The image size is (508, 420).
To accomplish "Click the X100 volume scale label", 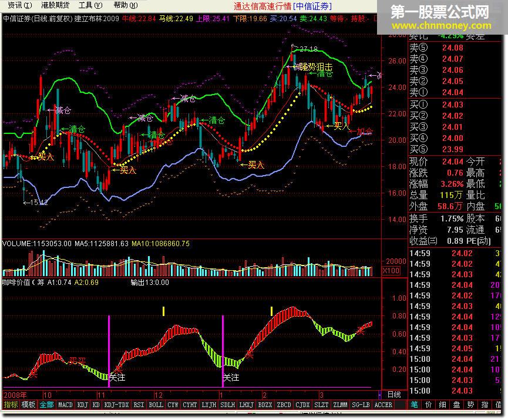I will [x=391, y=271].
